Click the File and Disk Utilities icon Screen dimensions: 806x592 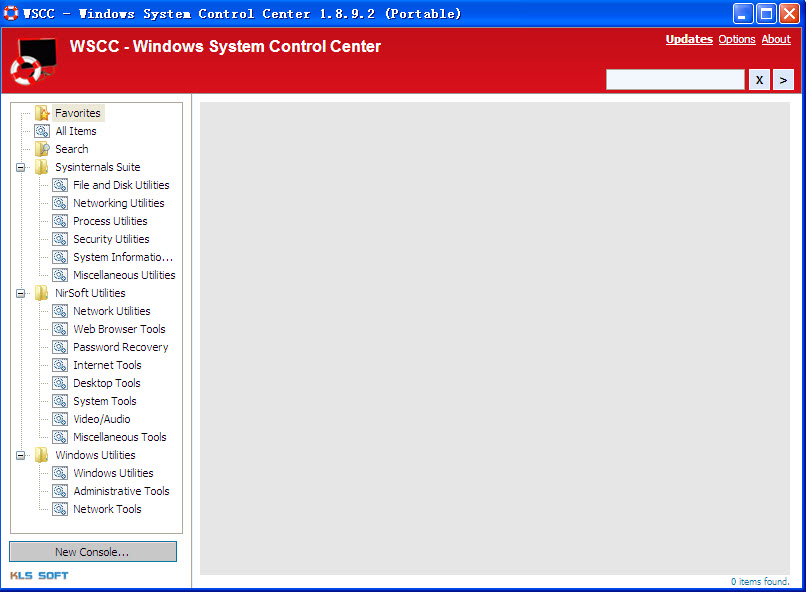point(60,185)
